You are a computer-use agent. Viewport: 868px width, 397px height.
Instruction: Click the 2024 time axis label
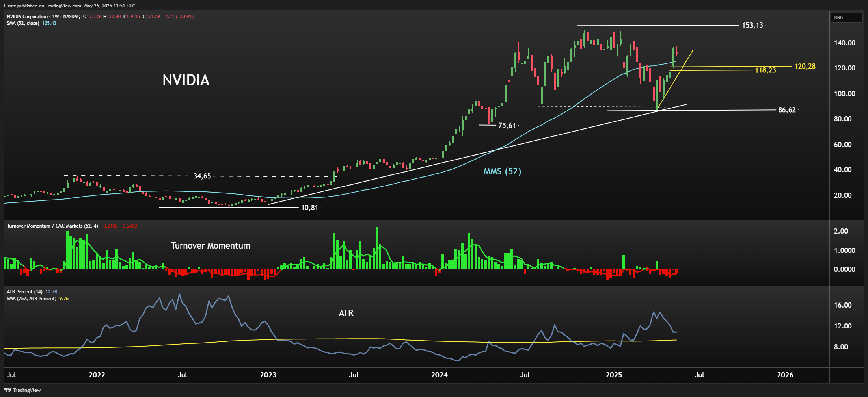pos(440,375)
